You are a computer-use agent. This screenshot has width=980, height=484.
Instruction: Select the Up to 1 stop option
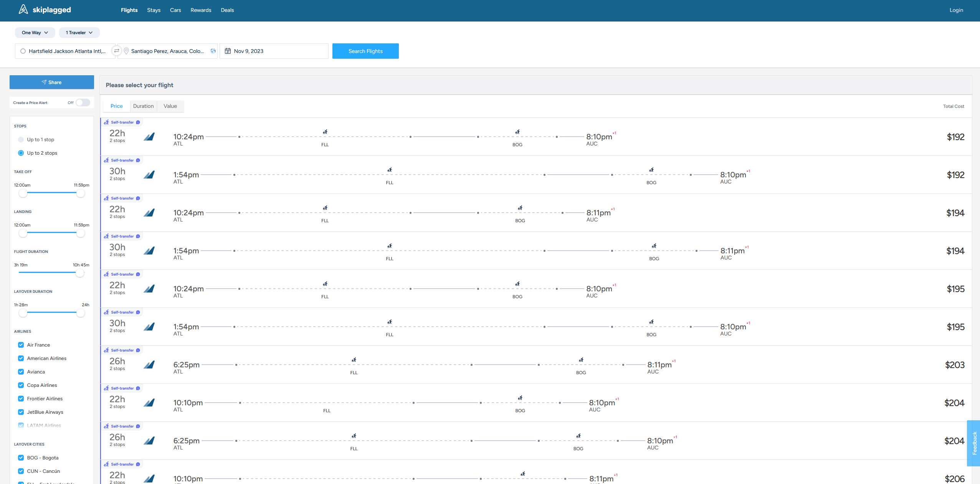coord(21,139)
